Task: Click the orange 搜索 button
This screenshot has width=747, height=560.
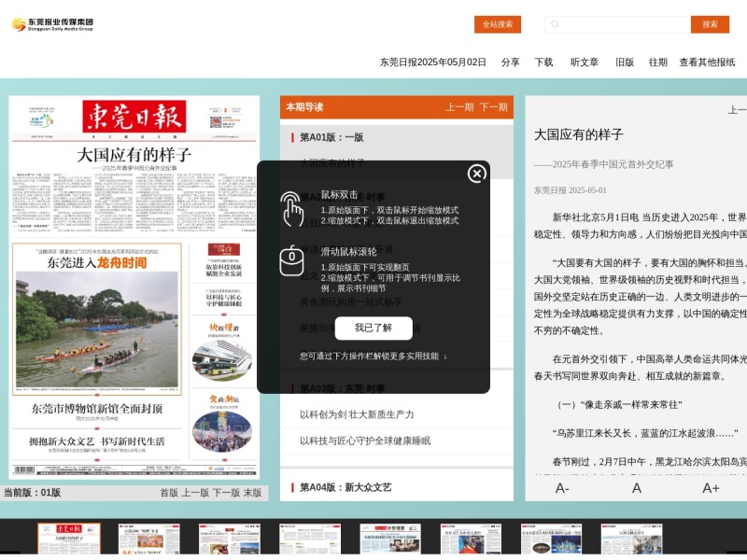Action: pos(710,24)
